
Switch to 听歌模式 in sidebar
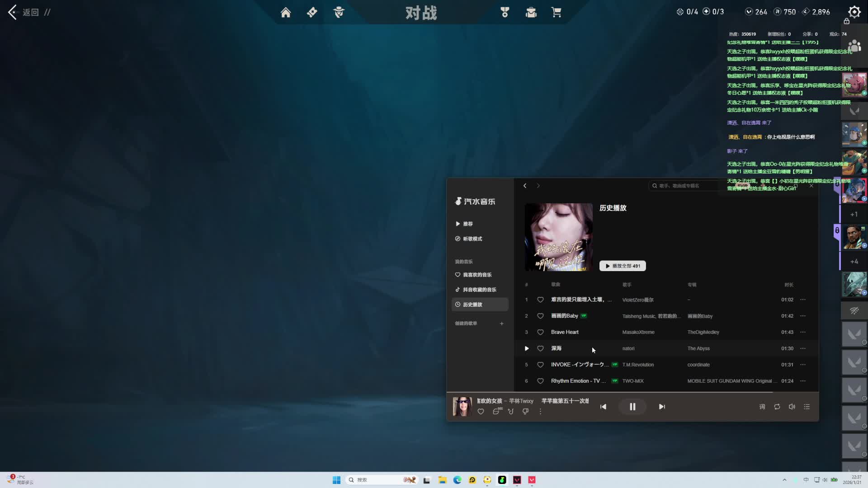(x=472, y=239)
